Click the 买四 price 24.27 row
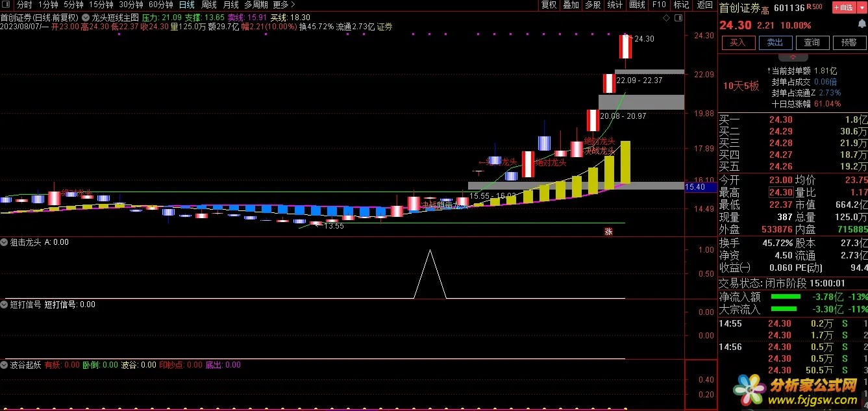Screen dimensions: 868x411 tap(793, 155)
